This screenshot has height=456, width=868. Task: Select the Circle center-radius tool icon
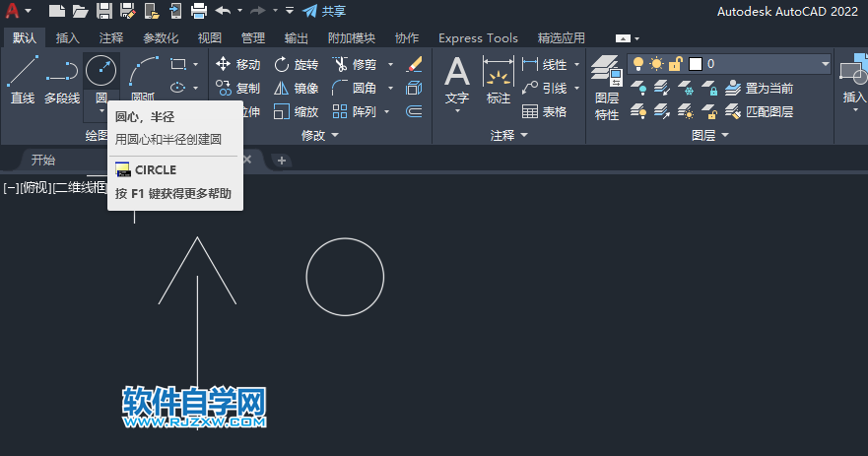100,70
